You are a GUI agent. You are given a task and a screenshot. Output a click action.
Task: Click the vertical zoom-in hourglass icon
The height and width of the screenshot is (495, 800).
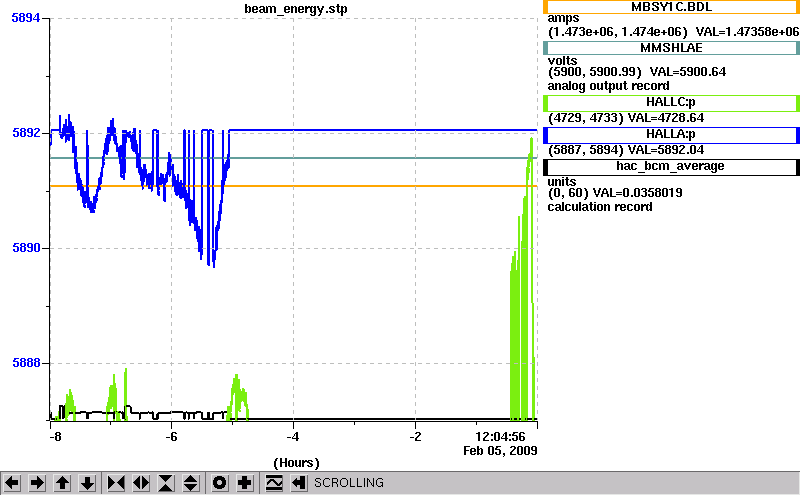[x=166, y=483]
